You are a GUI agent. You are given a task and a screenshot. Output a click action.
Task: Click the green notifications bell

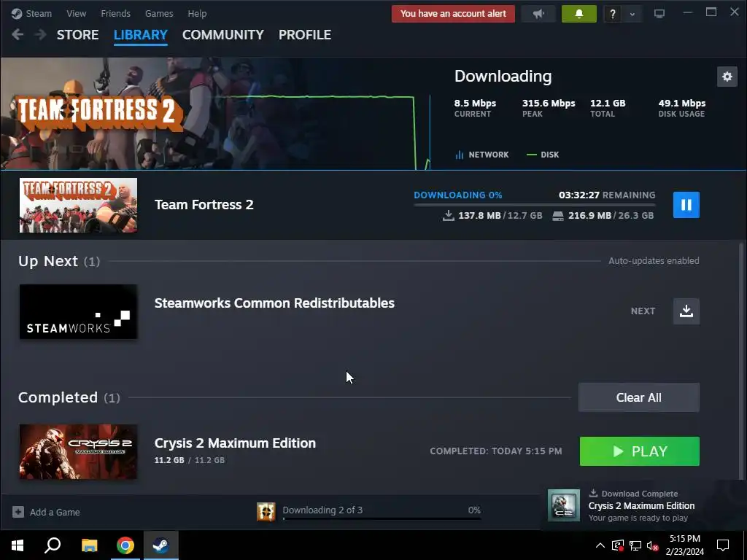(x=578, y=14)
